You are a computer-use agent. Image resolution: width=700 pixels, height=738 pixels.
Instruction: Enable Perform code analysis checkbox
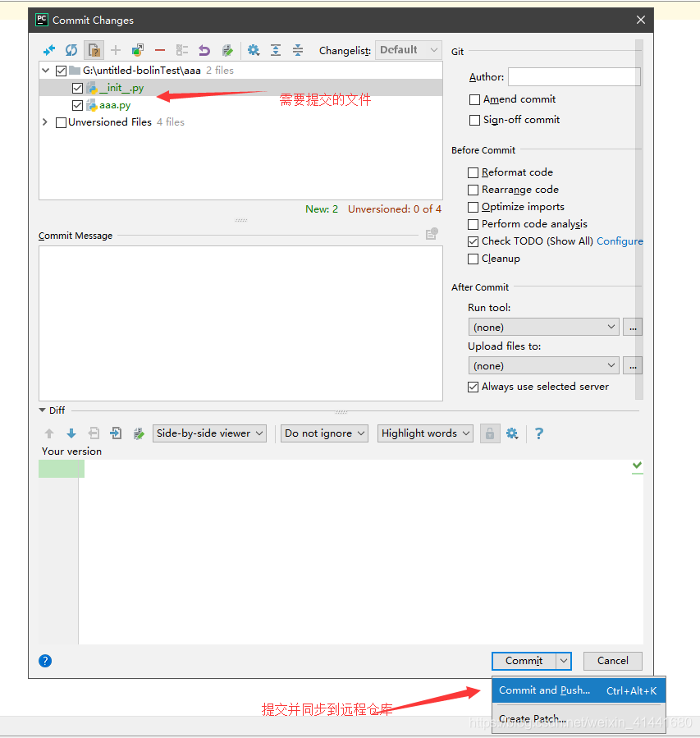click(x=474, y=224)
